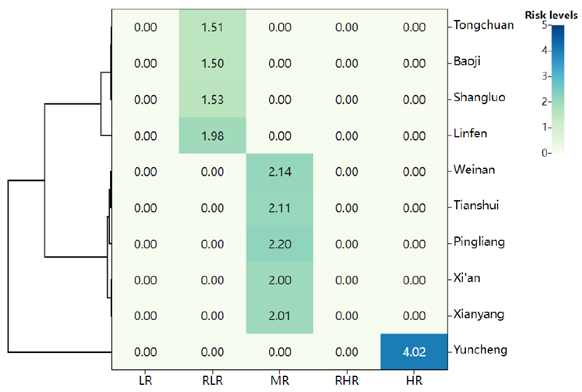
Task: Choose the LR column axis label
Action: 145,381
